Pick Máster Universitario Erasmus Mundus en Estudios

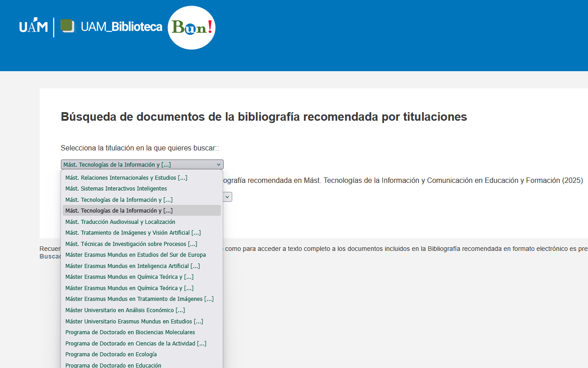pos(134,321)
